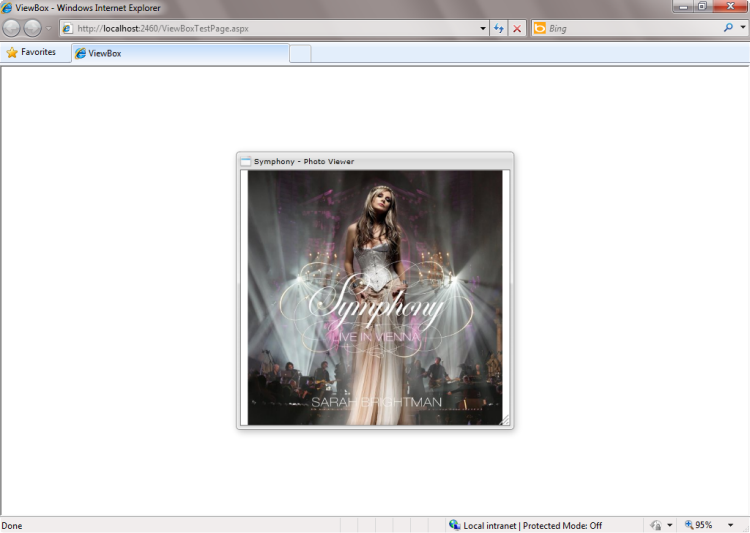The height and width of the screenshot is (533, 750).
Task: Expand the address bar URL history dropdown
Action: click(x=483, y=28)
